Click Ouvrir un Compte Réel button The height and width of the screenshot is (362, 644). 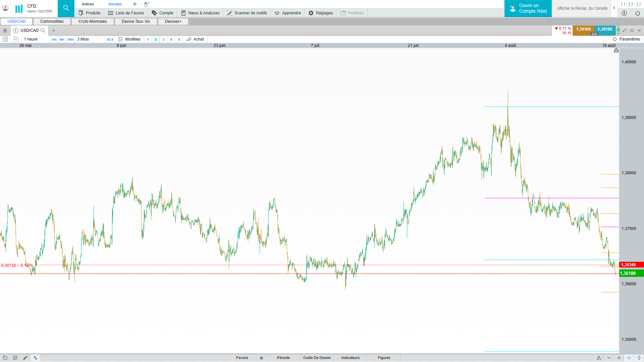(x=528, y=8)
